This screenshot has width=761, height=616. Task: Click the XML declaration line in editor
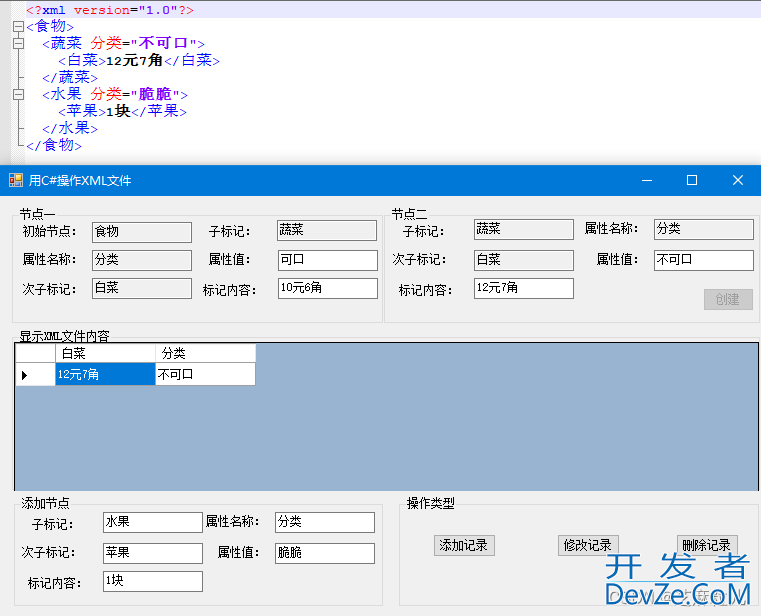110,10
